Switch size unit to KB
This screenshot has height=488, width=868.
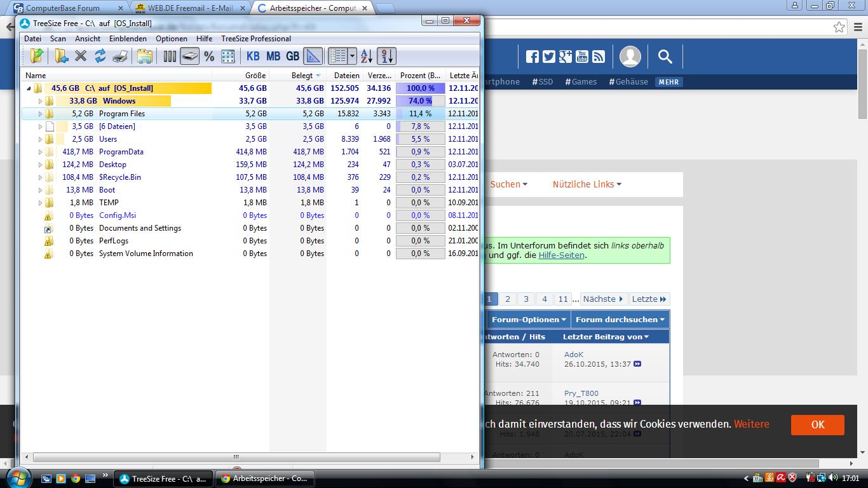click(x=253, y=56)
